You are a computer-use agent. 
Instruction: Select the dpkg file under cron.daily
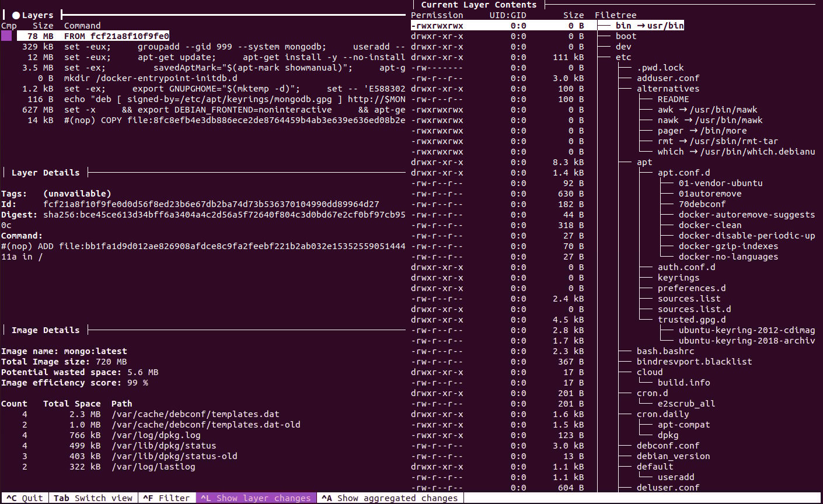[668, 435]
